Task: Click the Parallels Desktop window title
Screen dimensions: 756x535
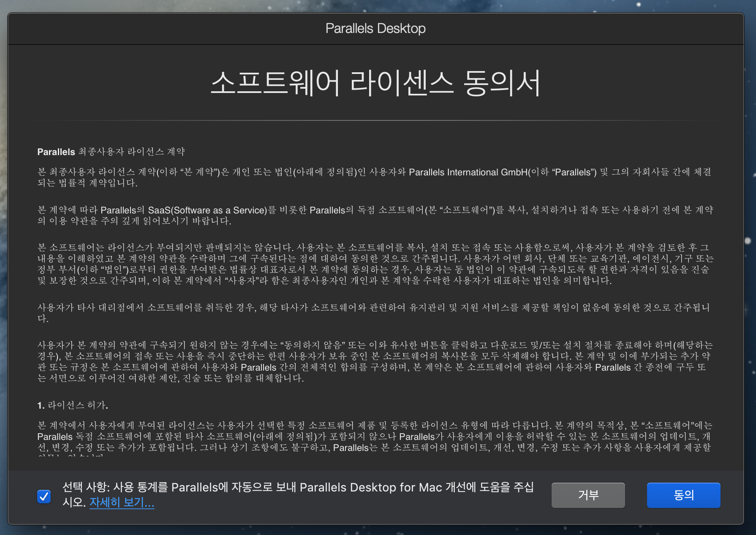Action: 375,28
